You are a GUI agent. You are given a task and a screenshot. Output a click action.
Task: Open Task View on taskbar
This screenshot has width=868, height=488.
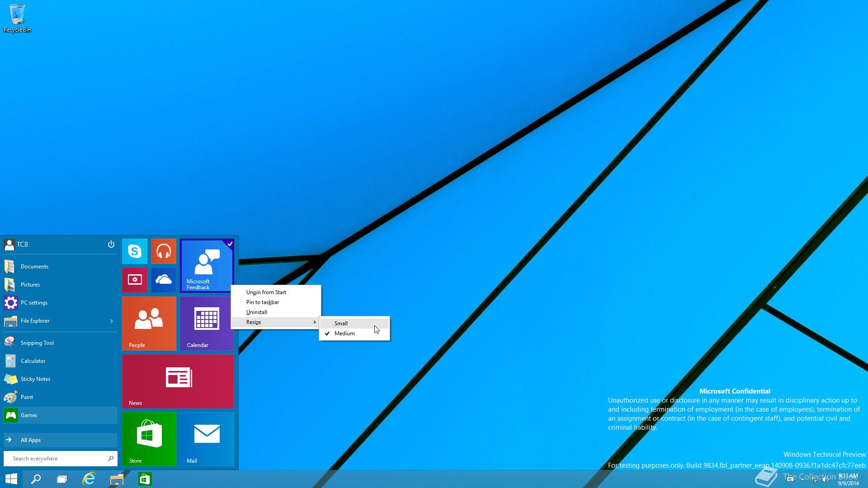62,479
